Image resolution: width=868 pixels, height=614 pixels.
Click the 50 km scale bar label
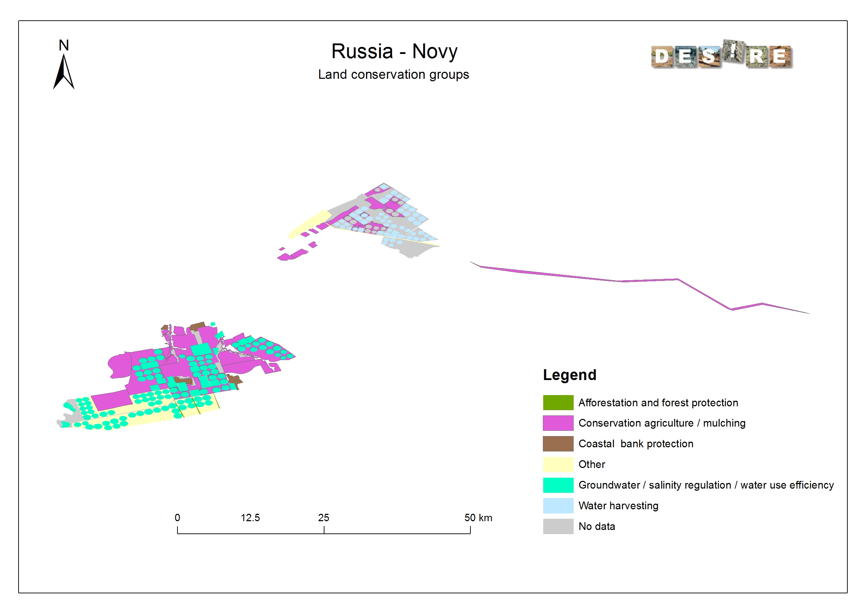(478, 518)
